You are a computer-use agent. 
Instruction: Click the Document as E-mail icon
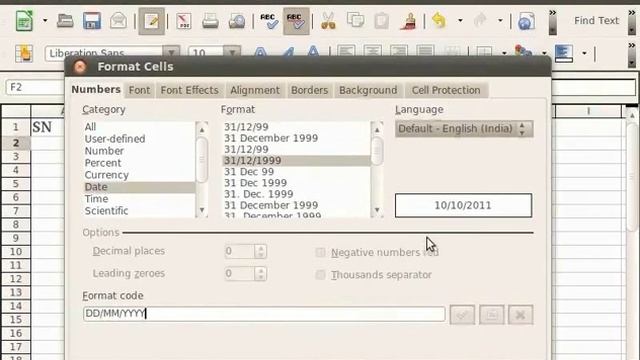pyautogui.click(x=118, y=20)
